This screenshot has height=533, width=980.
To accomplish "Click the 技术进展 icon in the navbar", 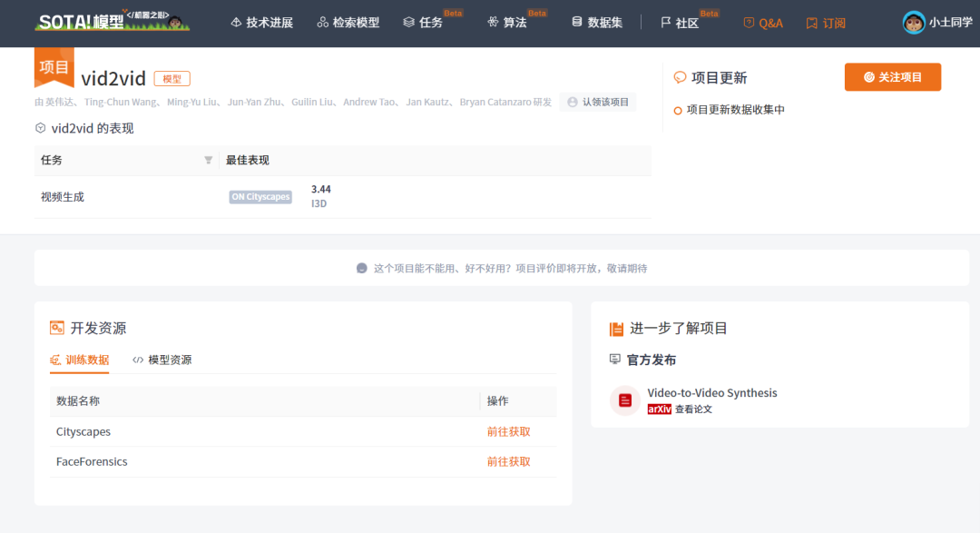I will tap(236, 23).
